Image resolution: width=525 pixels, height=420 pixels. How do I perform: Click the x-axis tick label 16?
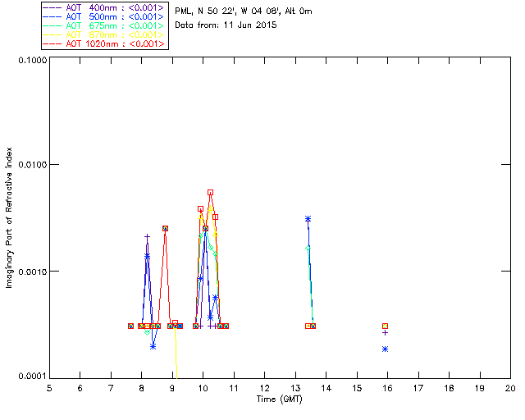point(387,388)
